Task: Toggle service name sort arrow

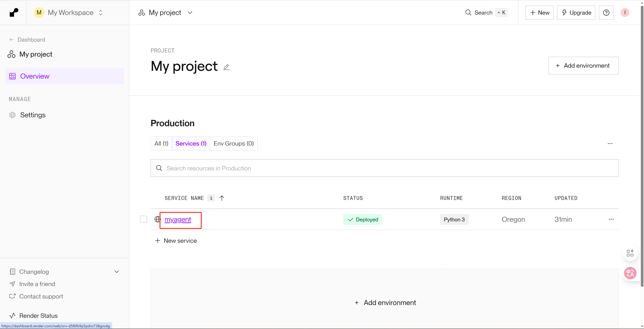Action: coord(222,198)
